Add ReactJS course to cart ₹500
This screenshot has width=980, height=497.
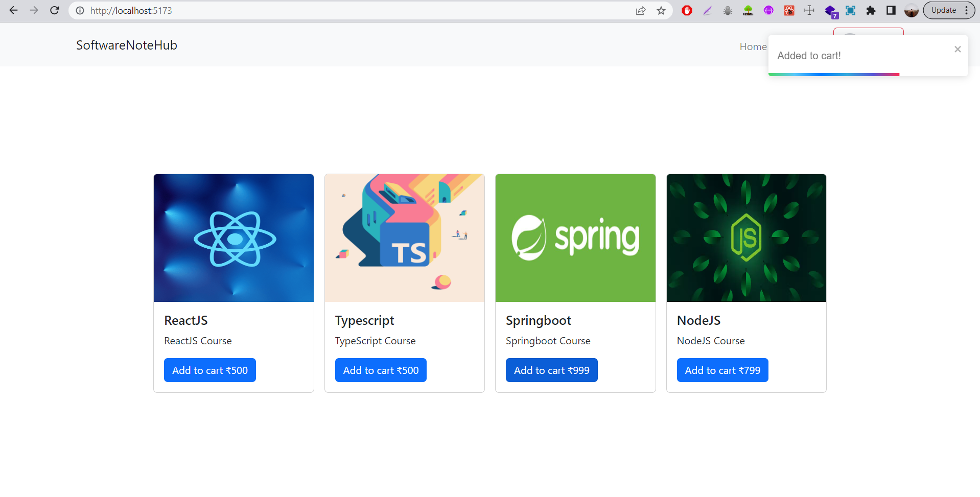coord(210,370)
